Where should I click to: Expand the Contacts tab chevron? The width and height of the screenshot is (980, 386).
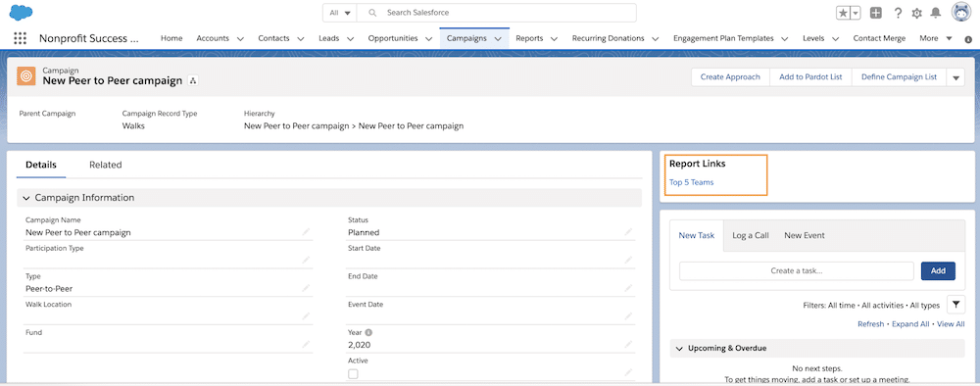[301, 39]
